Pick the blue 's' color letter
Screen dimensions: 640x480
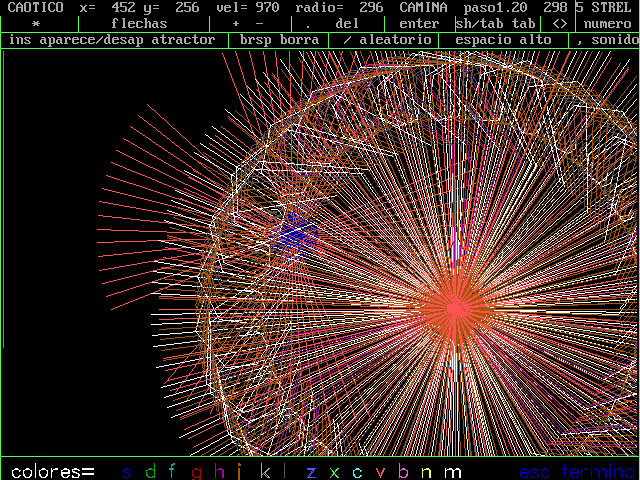(x=127, y=472)
